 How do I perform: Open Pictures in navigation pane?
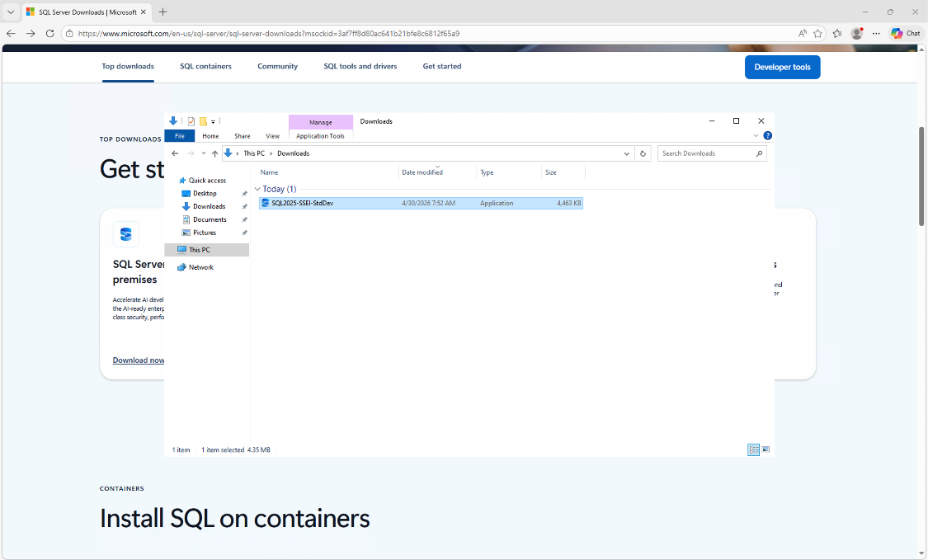[x=205, y=233]
